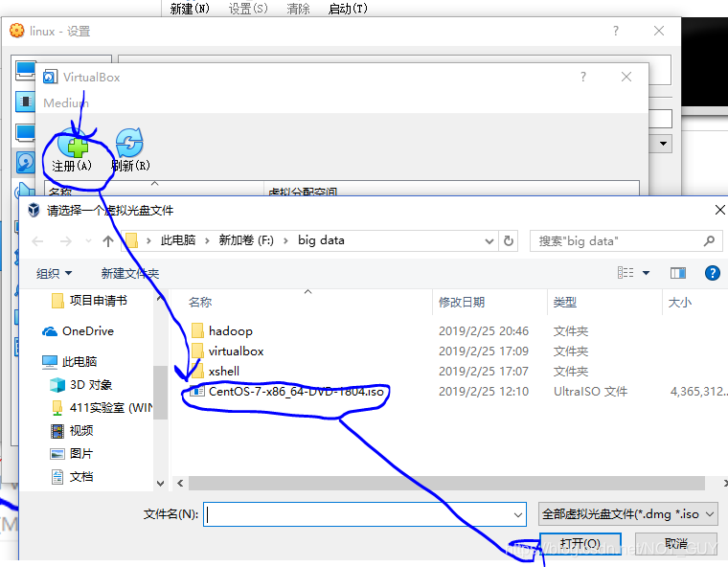Click the Refresh (刷新) icon in Medium dialog
The image size is (728, 567).
click(129, 143)
